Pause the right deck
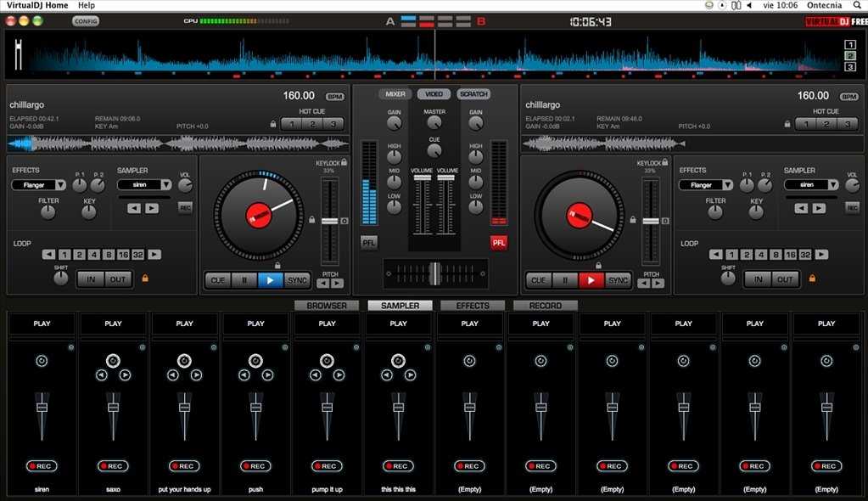This screenshot has height=501, width=868. (565, 280)
